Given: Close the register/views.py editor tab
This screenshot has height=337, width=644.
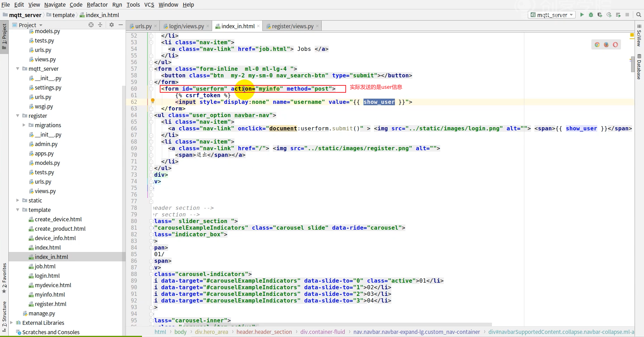Looking at the screenshot, I should [317, 26].
